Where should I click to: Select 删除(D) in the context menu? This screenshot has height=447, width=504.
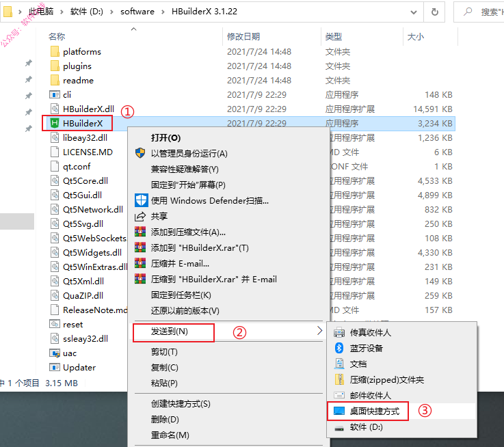coord(165,420)
